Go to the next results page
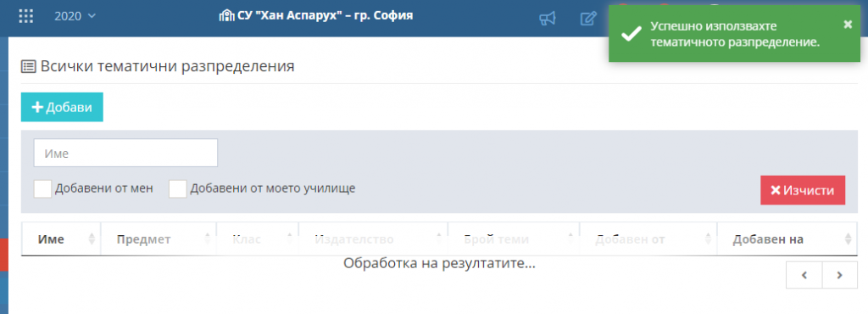868x314 pixels. click(840, 275)
